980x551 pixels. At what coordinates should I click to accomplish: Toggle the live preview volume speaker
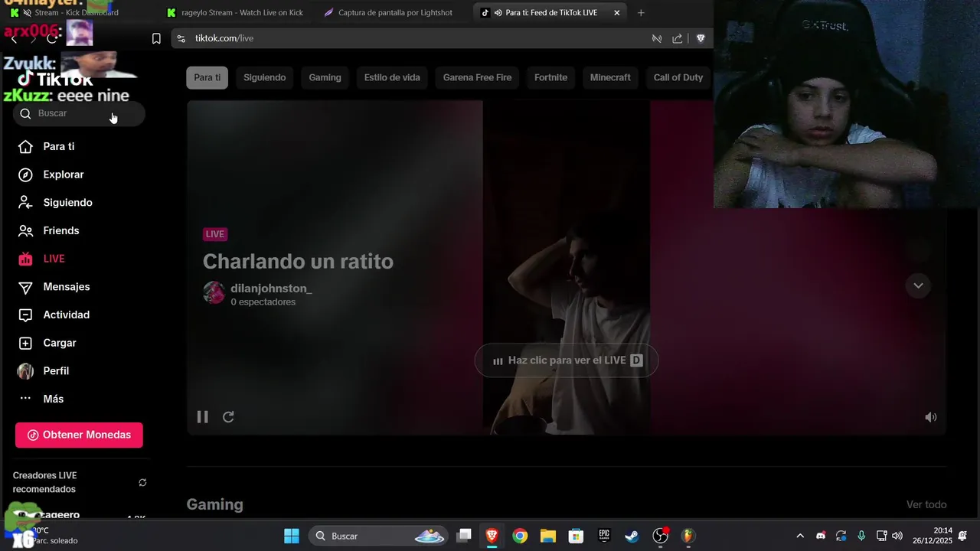[930, 417]
